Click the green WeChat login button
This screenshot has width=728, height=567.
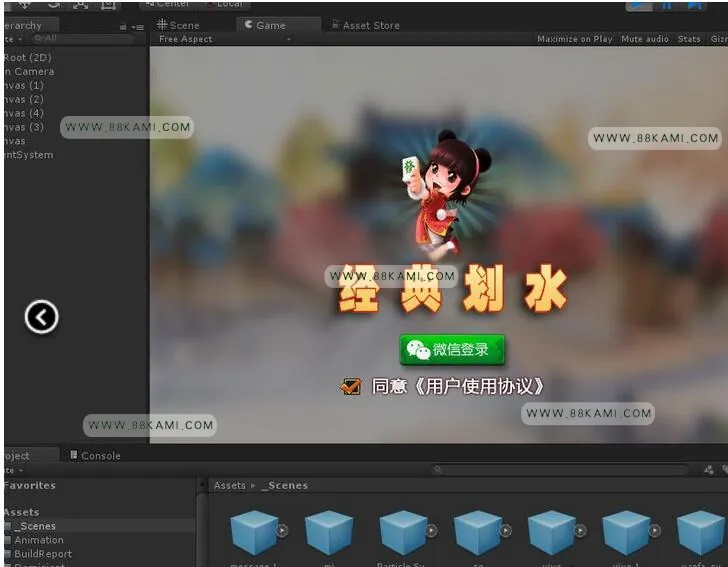pyautogui.click(x=452, y=350)
